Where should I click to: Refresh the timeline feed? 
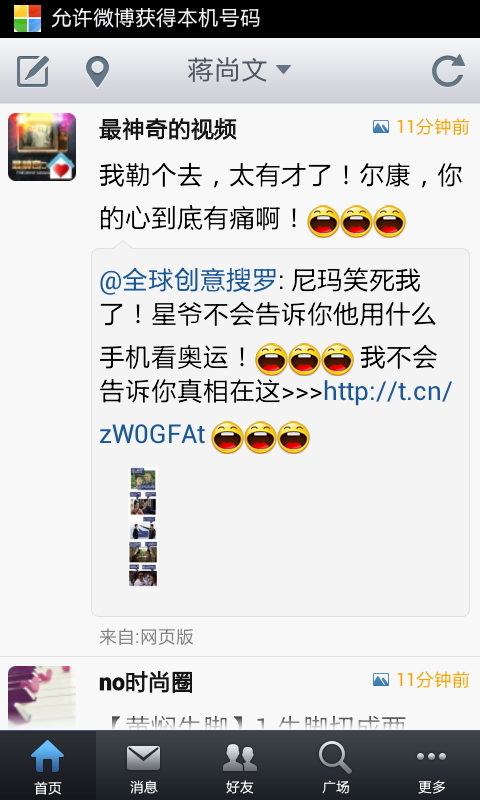pyautogui.click(x=448, y=70)
